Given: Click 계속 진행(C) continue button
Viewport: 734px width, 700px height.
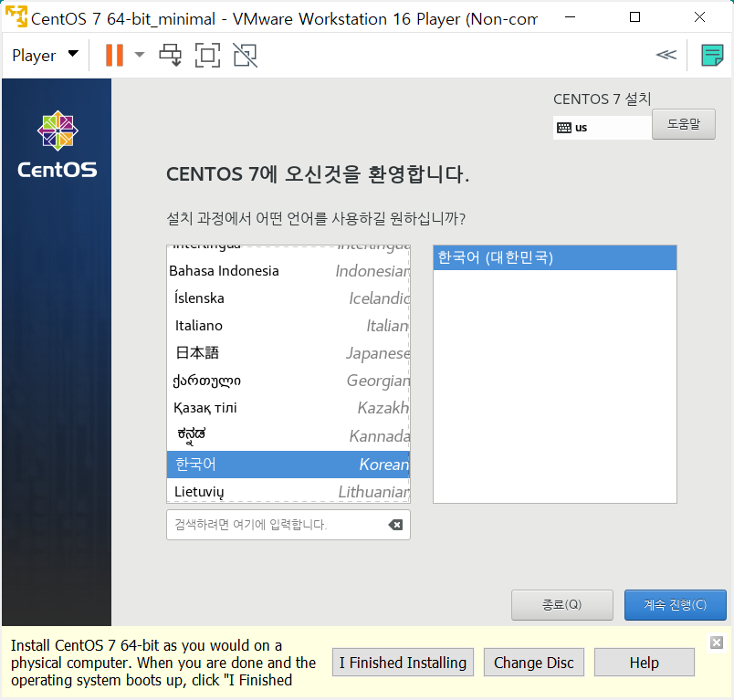Looking at the screenshot, I should pyautogui.click(x=675, y=604).
